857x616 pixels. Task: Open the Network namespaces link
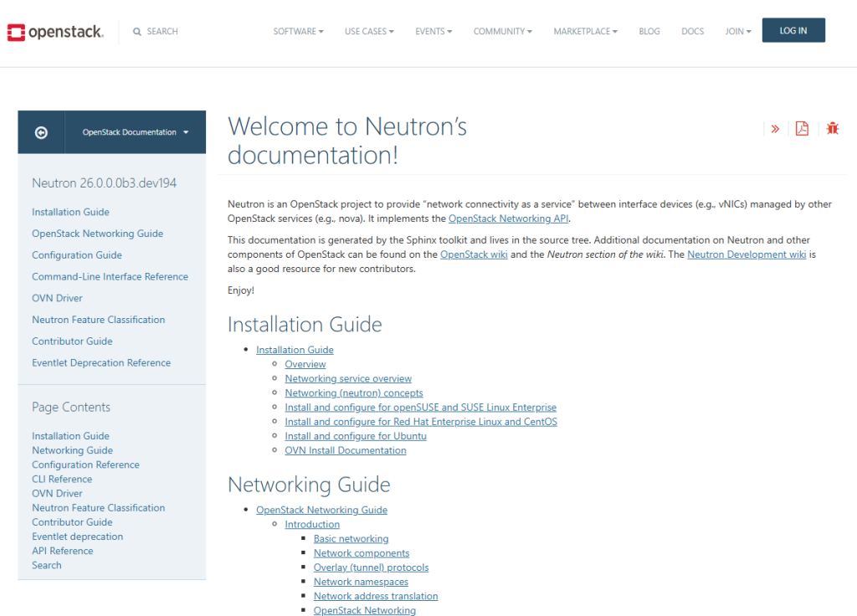pyautogui.click(x=361, y=583)
